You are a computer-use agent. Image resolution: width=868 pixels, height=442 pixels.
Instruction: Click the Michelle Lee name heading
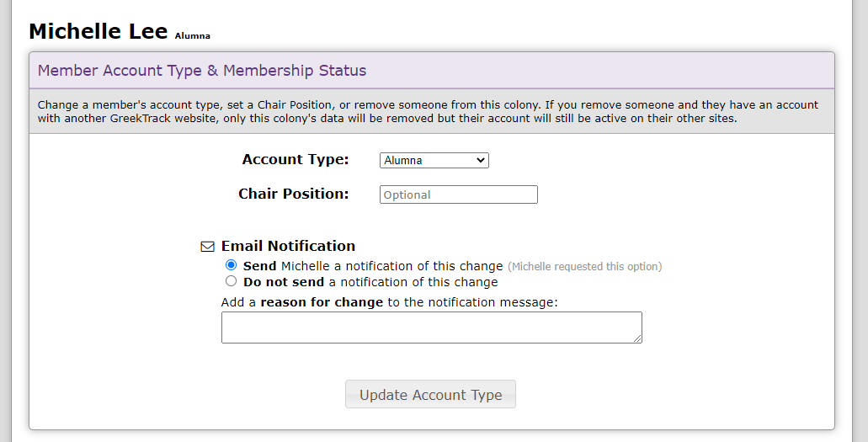tap(99, 31)
